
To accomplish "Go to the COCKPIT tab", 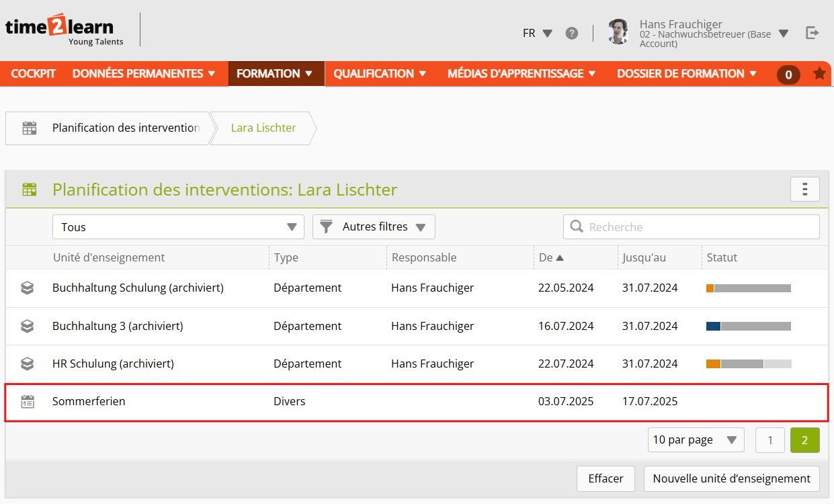I will click(x=34, y=74).
